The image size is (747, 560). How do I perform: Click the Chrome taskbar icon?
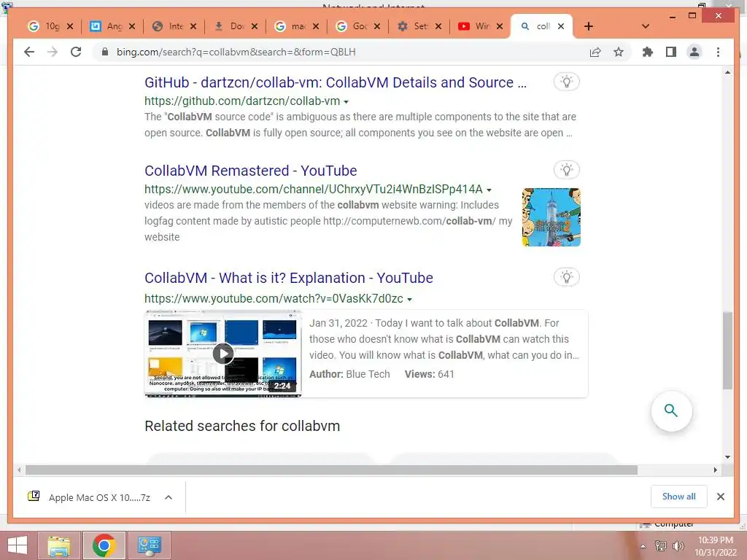(104, 545)
